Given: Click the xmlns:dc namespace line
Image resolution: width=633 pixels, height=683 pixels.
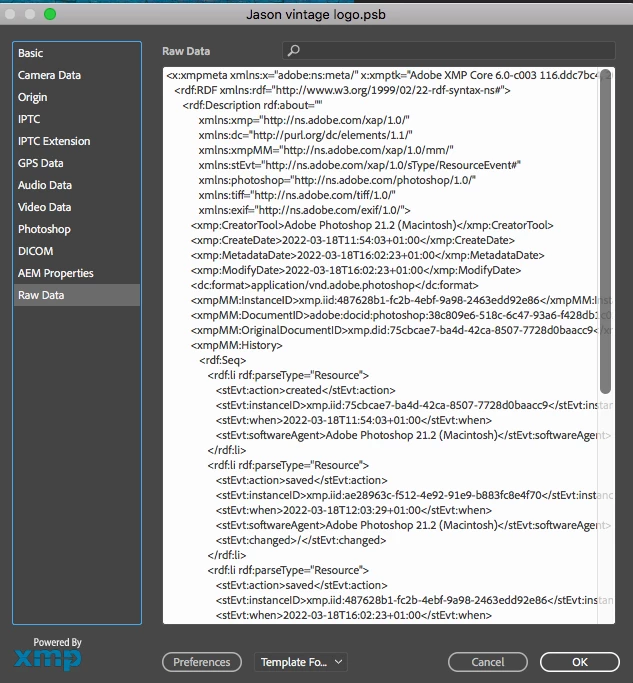Looking at the screenshot, I should click(x=305, y=135).
